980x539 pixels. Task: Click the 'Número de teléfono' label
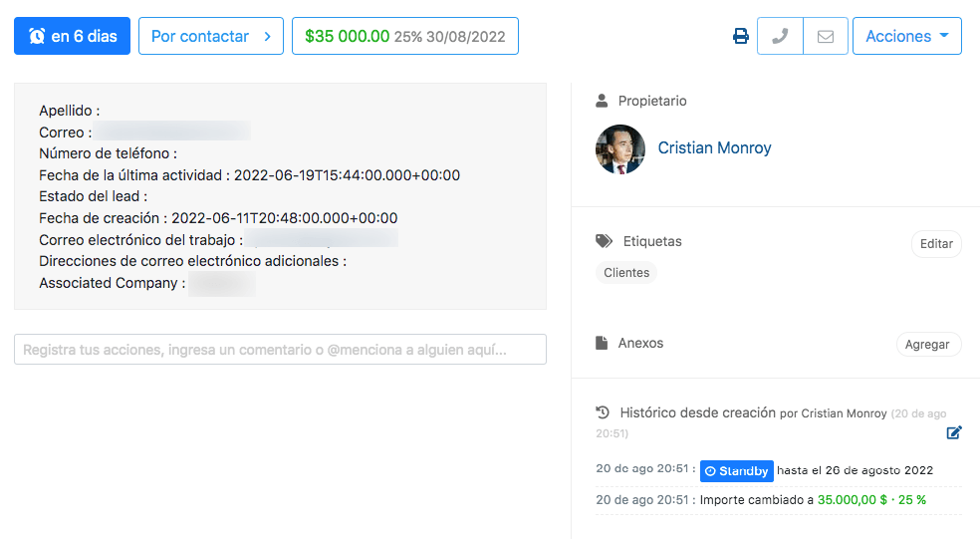click(109, 153)
